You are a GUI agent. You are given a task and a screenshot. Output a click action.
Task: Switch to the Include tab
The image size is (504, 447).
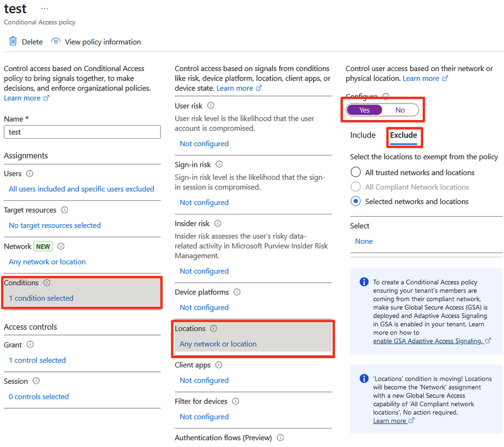coord(363,135)
